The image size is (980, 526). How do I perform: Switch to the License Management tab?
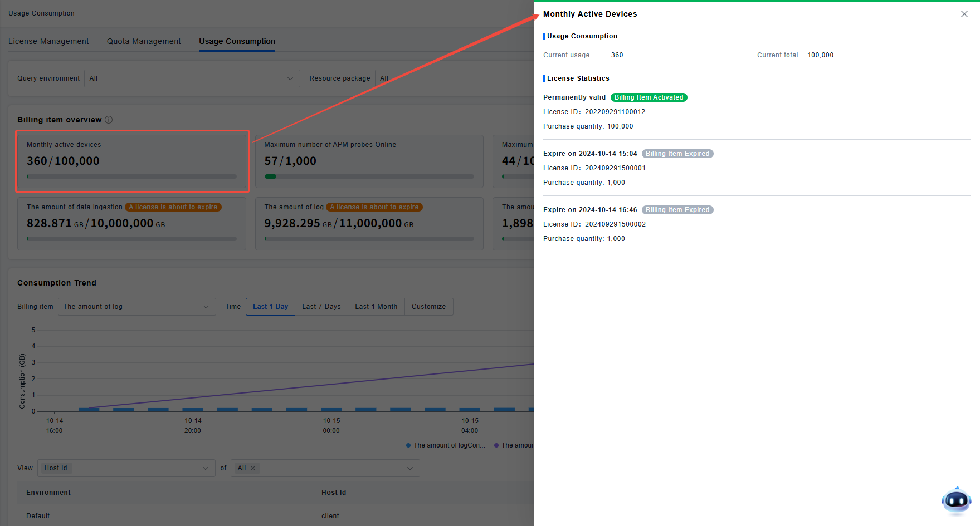(48, 41)
